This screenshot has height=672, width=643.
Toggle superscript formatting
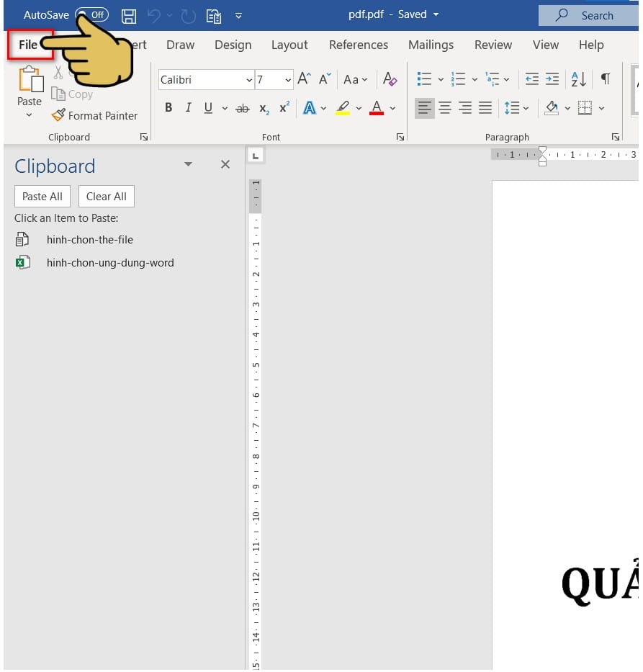coord(284,107)
